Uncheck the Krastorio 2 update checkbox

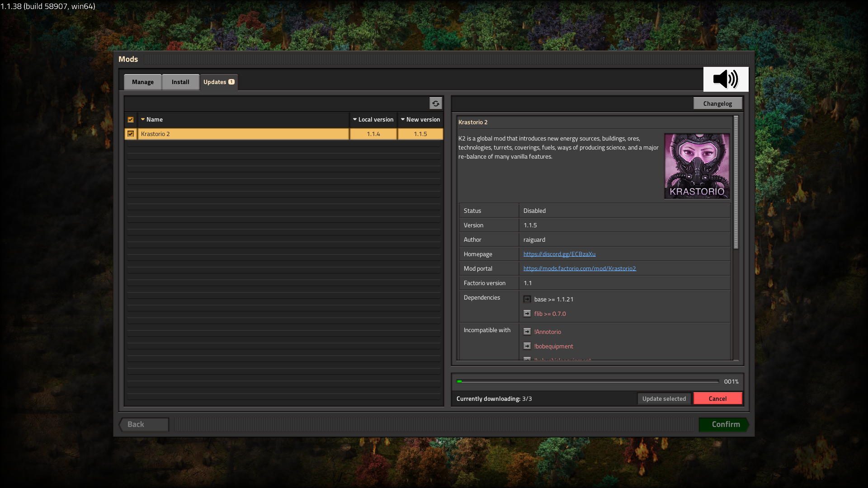[x=131, y=134]
